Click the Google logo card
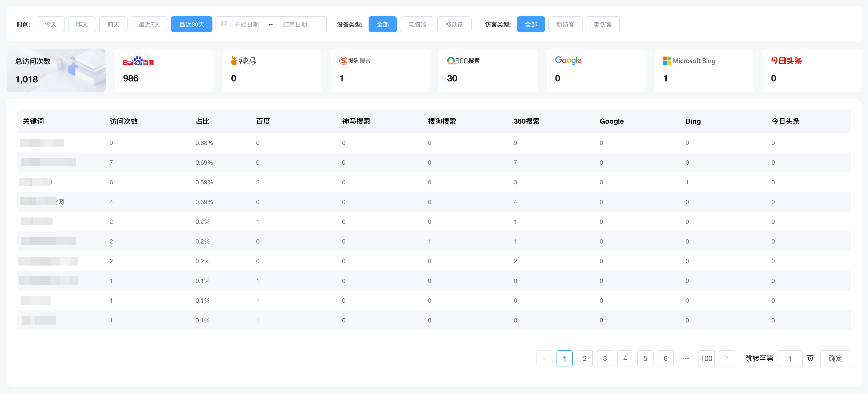The width and height of the screenshot is (868, 394). (x=596, y=70)
